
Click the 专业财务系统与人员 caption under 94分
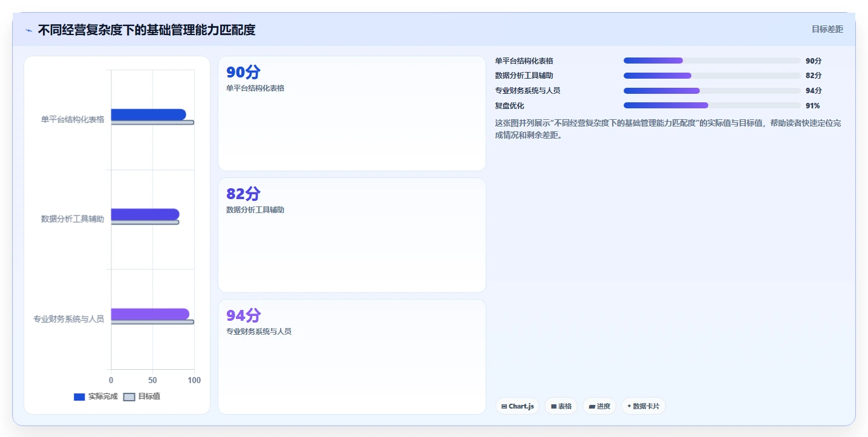[259, 332]
